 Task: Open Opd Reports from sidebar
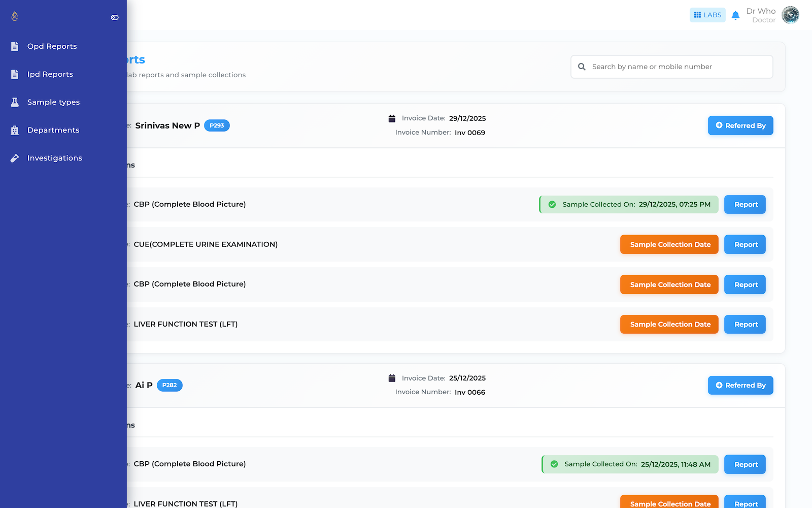tap(52, 46)
